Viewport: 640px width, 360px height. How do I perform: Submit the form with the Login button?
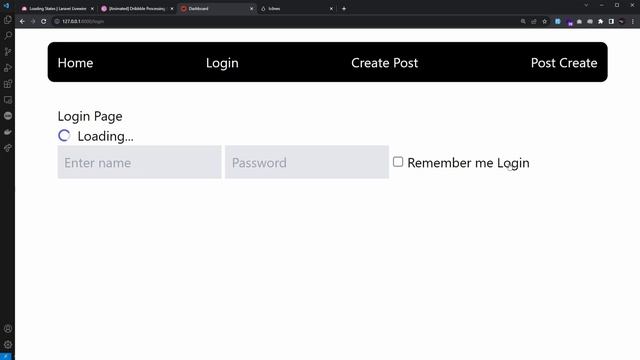click(x=513, y=163)
